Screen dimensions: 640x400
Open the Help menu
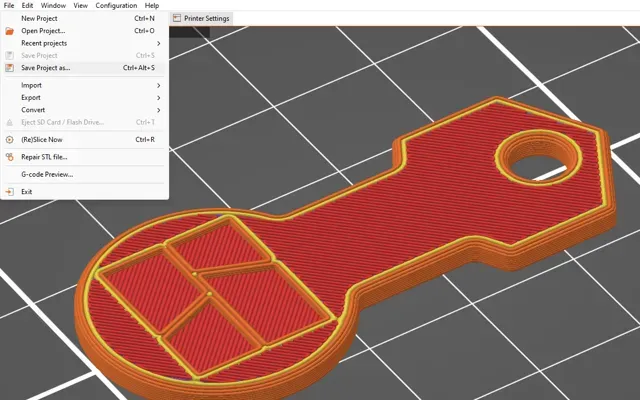[152, 5]
